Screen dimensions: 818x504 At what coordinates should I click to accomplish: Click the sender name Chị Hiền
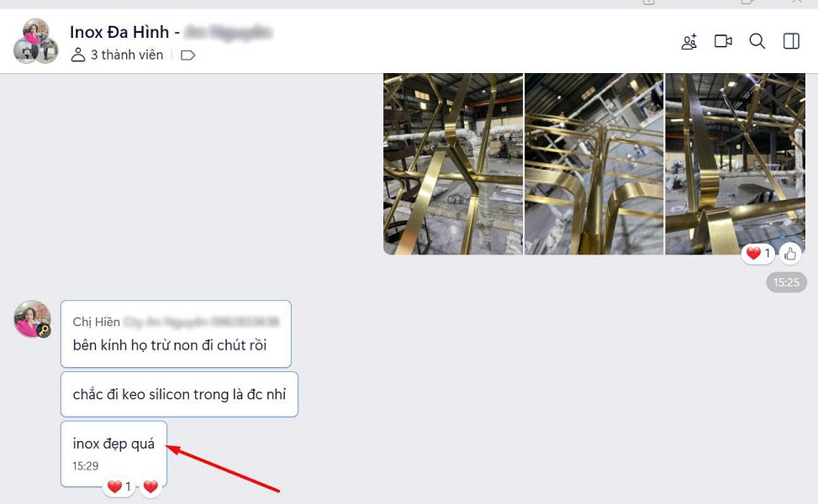(x=97, y=322)
